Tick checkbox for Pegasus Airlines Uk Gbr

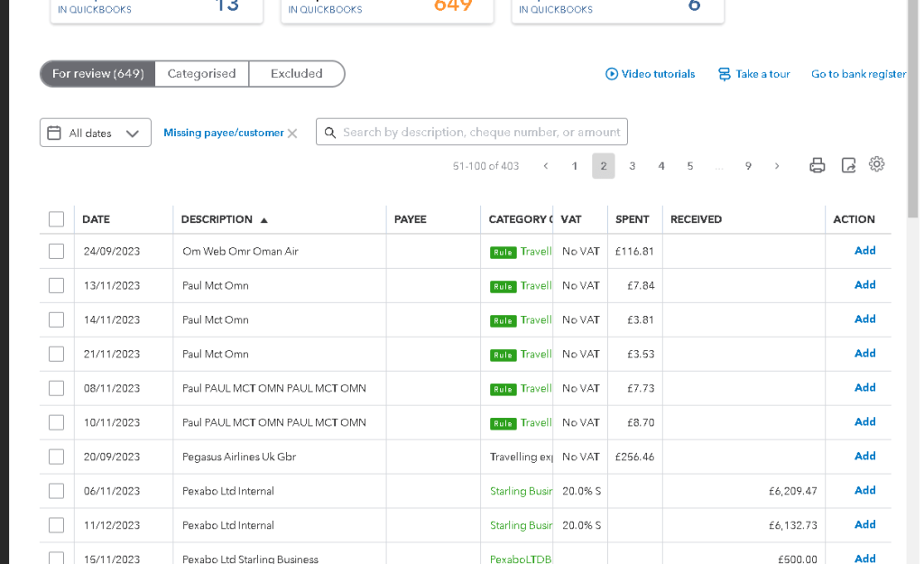[56, 456]
